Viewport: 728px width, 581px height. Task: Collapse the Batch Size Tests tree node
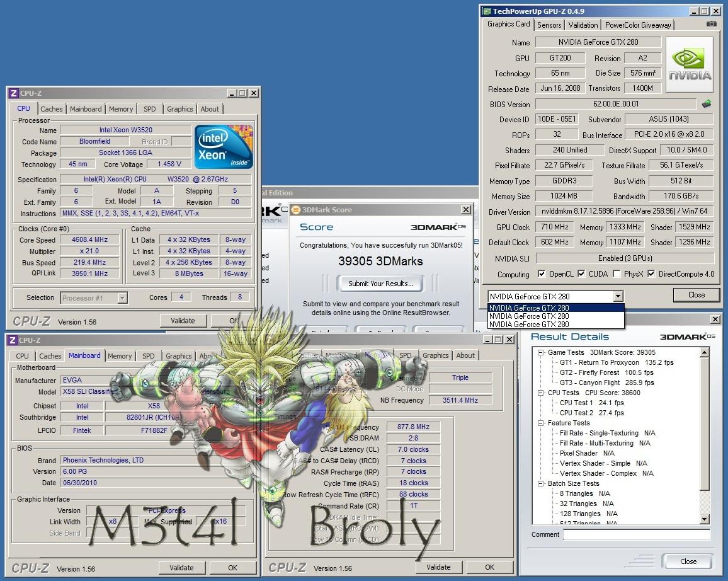(x=540, y=483)
